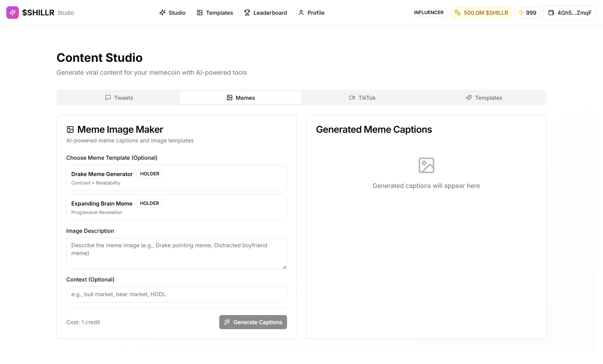Click the Meme Image Maker heading icon
Viewport: 603px width, 364px height.
(x=70, y=130)
